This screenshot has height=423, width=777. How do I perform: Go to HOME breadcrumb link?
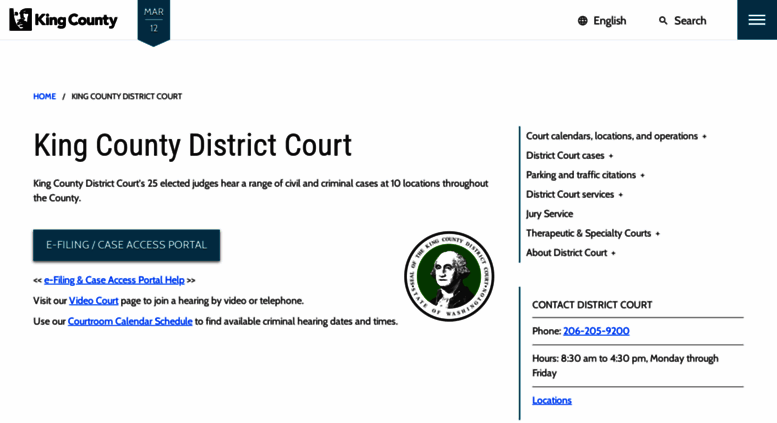coord(45,97)
